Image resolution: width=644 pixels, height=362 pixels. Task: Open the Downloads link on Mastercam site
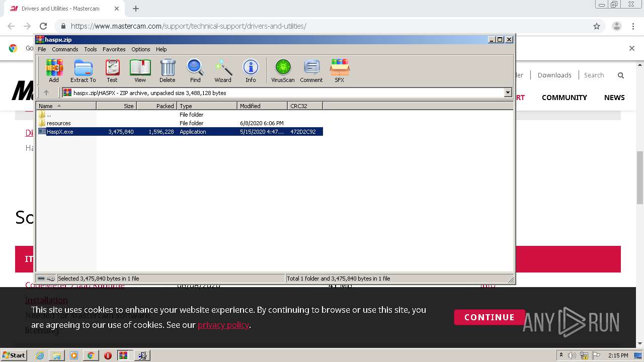click(x=554, y=75)
